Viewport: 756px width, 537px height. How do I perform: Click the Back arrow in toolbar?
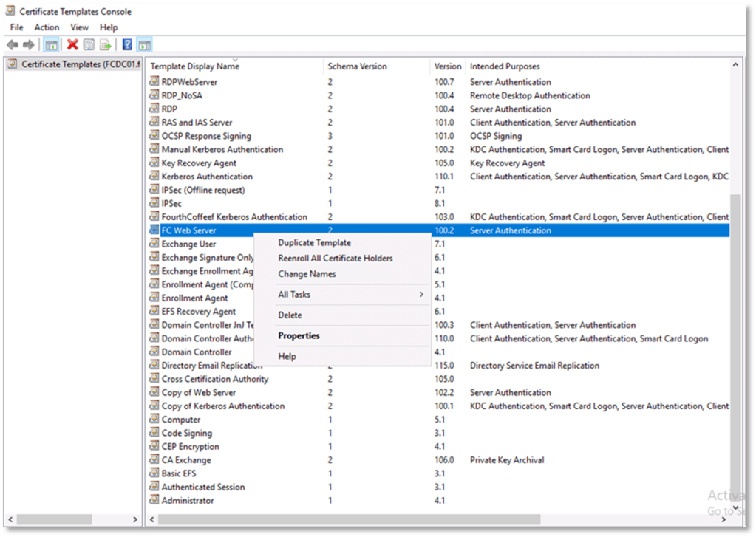13,45
